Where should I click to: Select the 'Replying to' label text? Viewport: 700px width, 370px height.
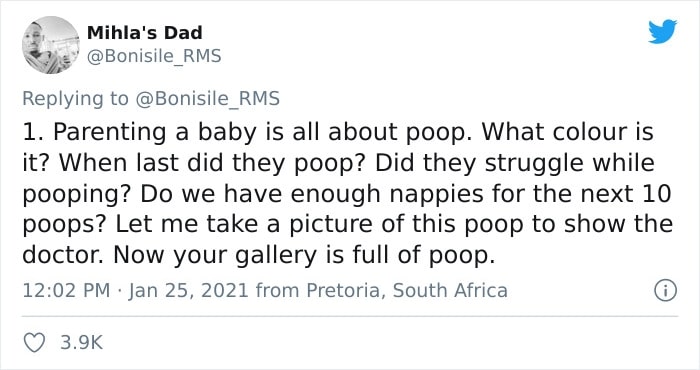(x=75, y=99)
